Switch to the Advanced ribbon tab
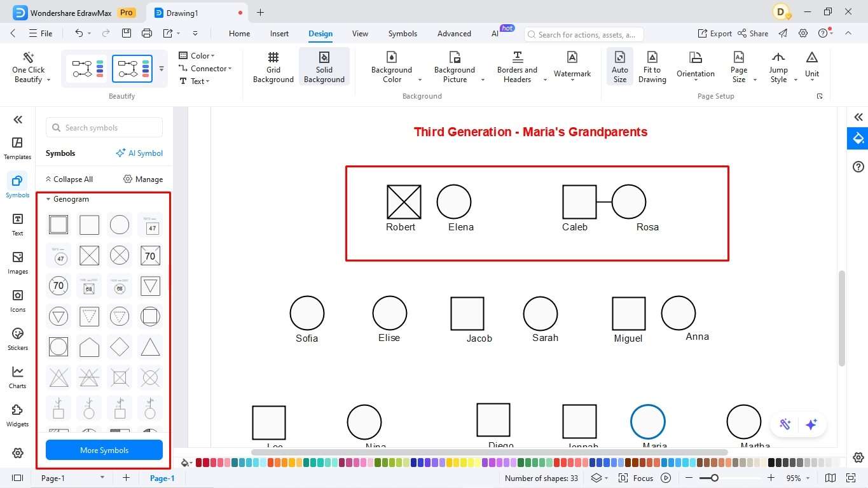 (x=454, y=34)
